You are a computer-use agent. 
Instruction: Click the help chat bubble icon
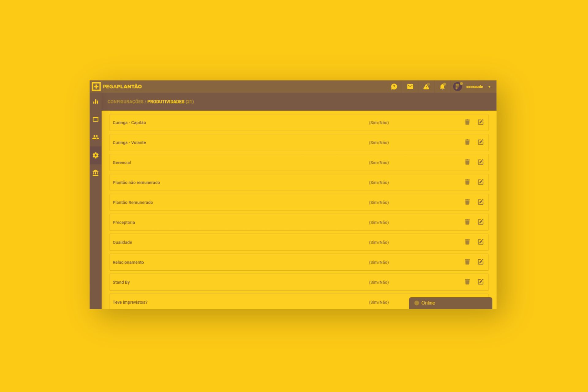394,87
